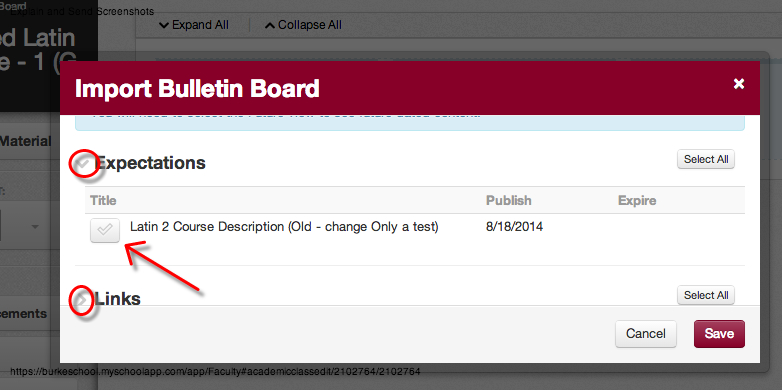Cancel the Import Bulletin Board dialog
The image size is (782, 390).
(646, 334)
